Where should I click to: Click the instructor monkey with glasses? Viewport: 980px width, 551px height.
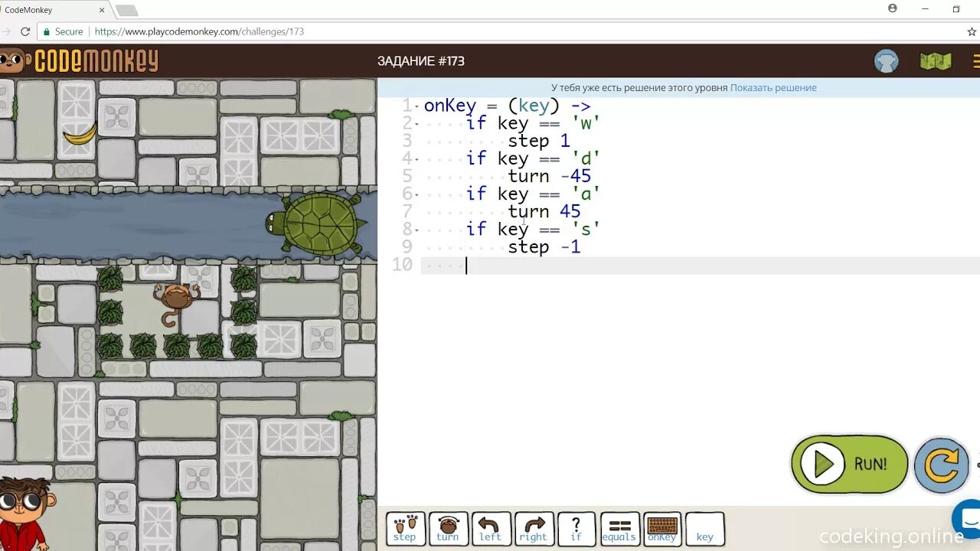pos(24,513)
